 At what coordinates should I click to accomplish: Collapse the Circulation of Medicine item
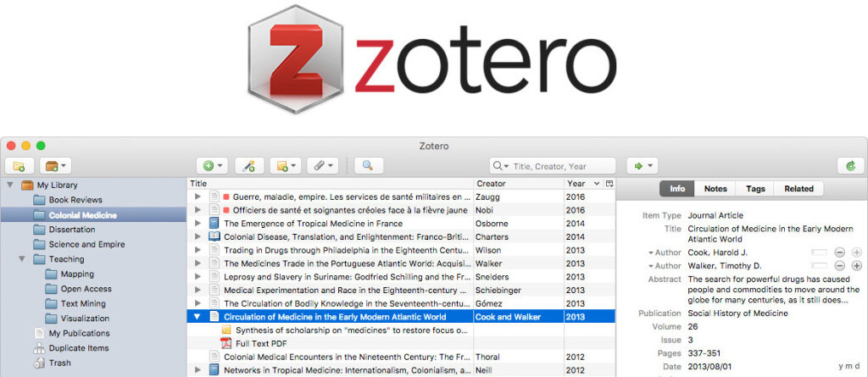(198, 317)
